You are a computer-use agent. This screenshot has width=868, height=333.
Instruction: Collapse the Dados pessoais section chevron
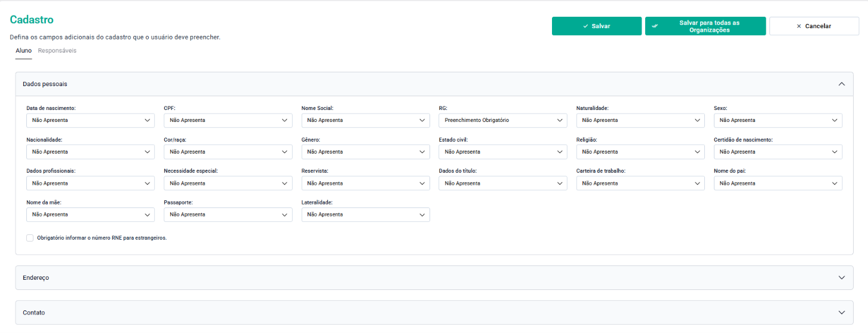841,84
